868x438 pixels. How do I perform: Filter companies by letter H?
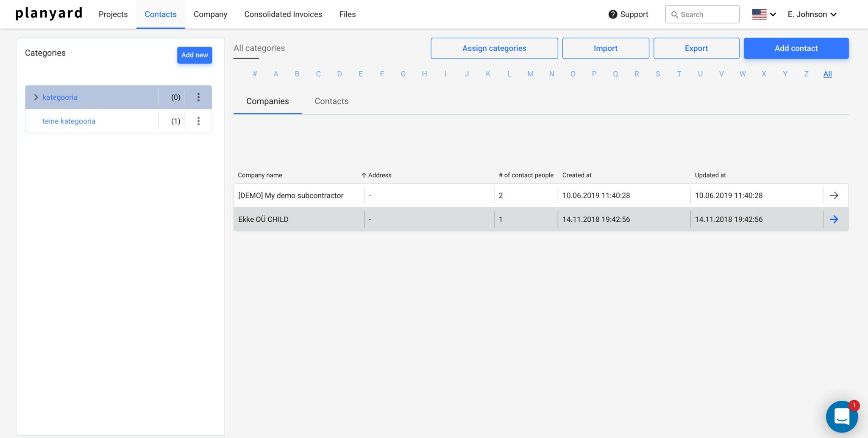pyautogui.click(x=424, y=74)
